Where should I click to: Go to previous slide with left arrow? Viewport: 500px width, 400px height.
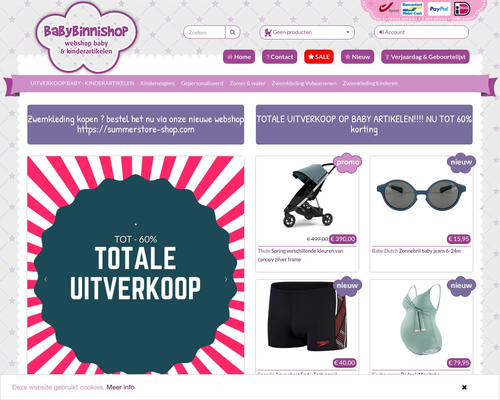[x=46, y=279]
